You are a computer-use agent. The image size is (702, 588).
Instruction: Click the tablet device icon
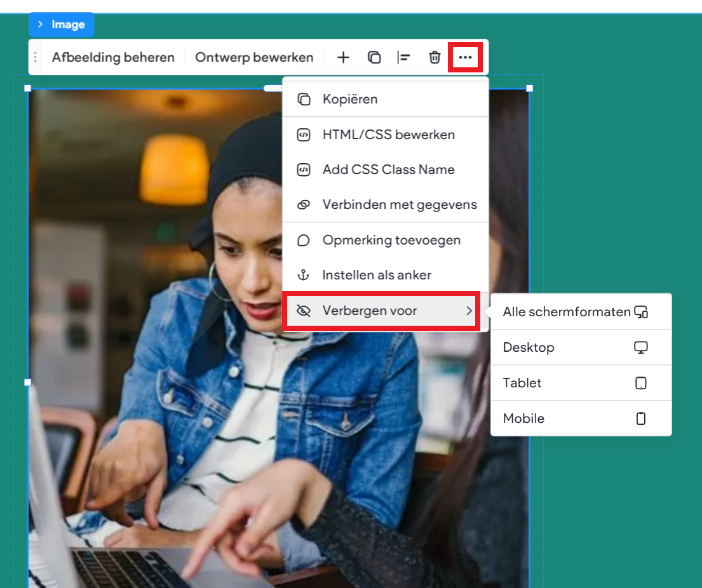[641, 383]
